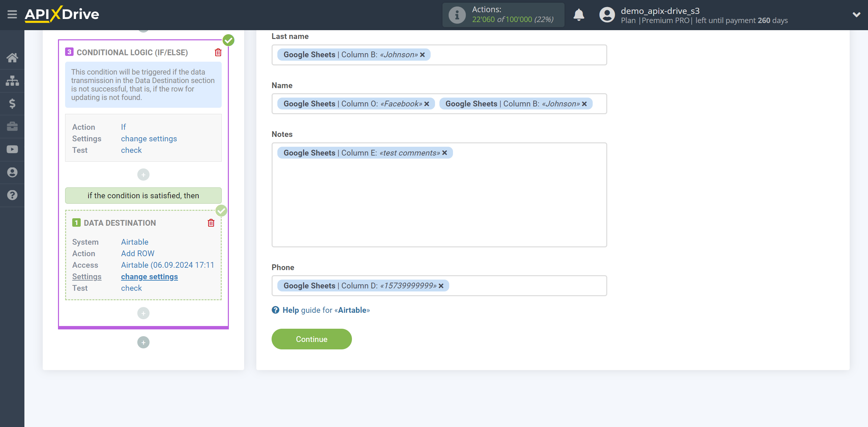Click the user account icon
This screenshot has width=868, height=427.
[605, 14]
